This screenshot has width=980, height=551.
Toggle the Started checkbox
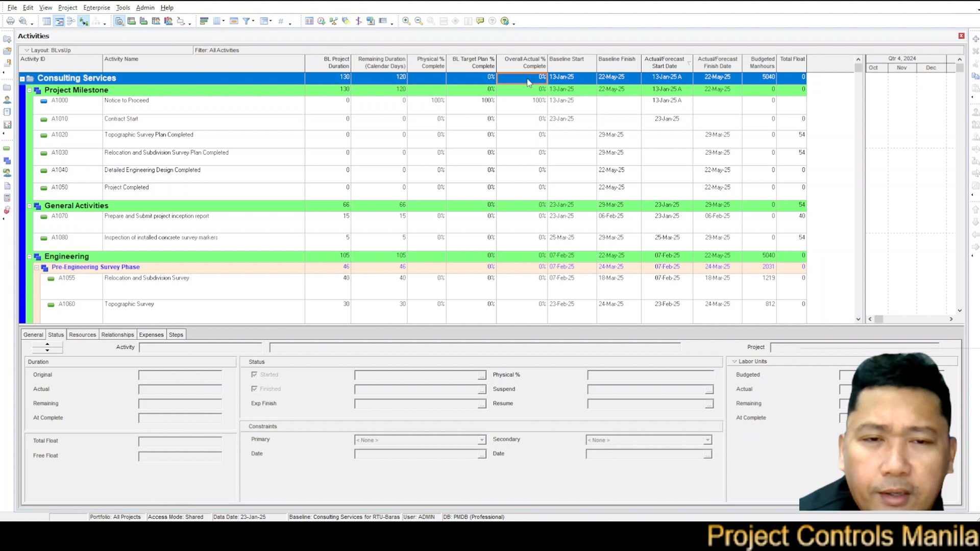(x=254, y=374)
